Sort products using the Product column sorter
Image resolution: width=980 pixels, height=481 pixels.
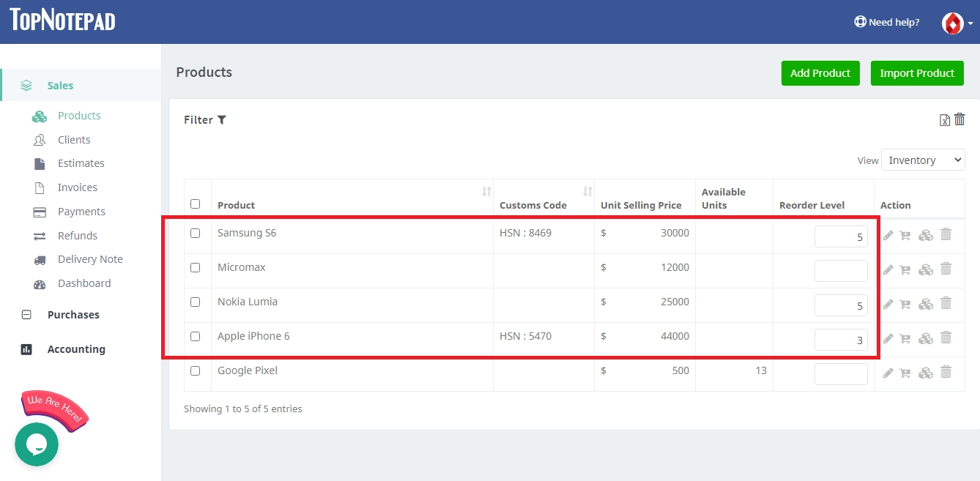[486, 191]
